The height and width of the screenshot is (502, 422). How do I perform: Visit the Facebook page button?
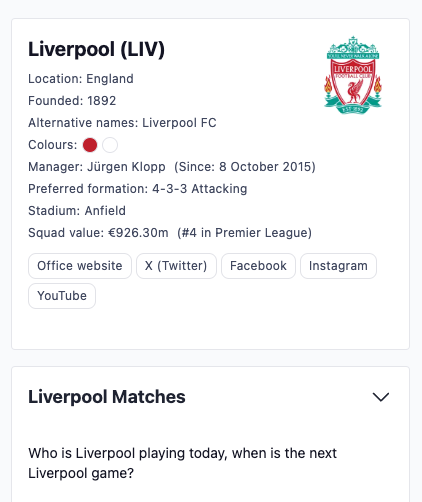click(258, 266)
